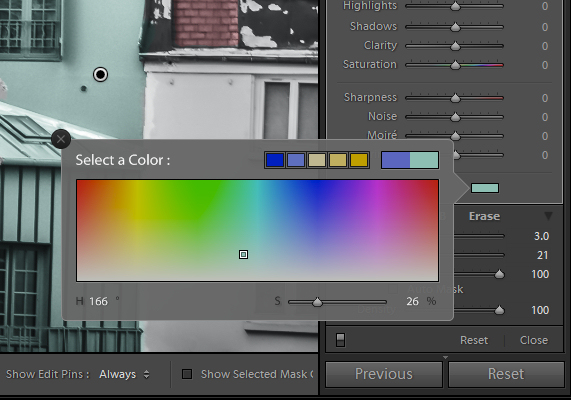The width and height of the screenshot is (571, 400).
Task: Click the Previous button
Action: point(384,374)
